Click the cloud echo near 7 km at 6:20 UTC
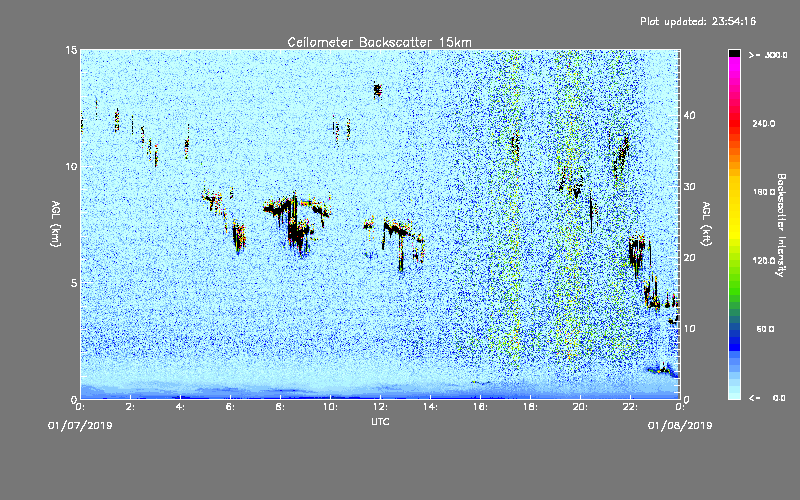This screenshot has height=500, width=800. pyautogui.click(x=238, y=237)
